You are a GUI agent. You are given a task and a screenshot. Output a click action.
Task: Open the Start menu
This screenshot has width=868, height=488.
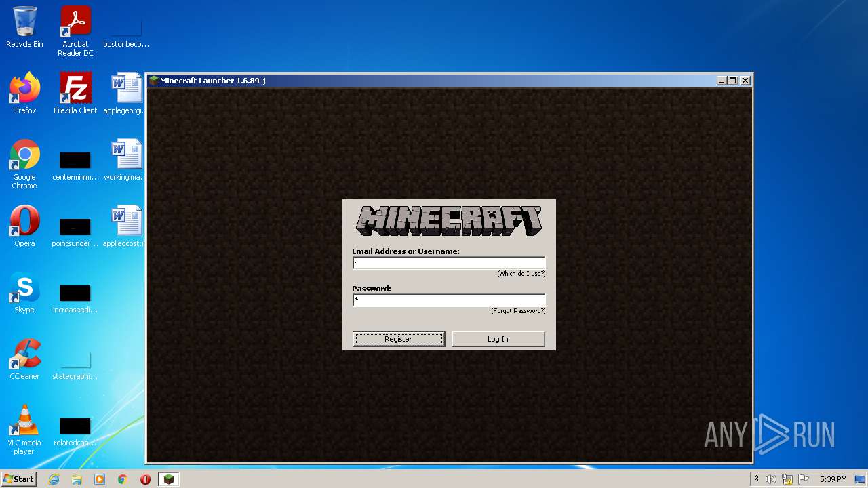click(x=18, y=479)
